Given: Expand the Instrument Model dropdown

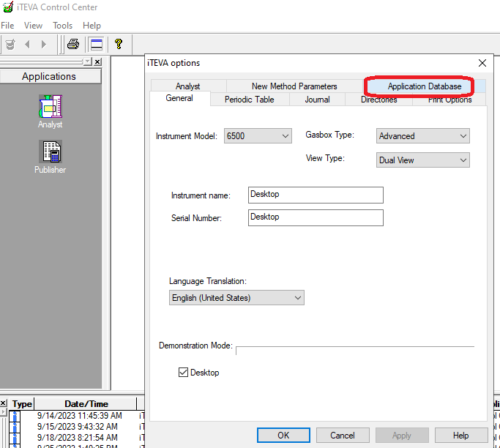Looking at the screenshot, I should 258,136.
